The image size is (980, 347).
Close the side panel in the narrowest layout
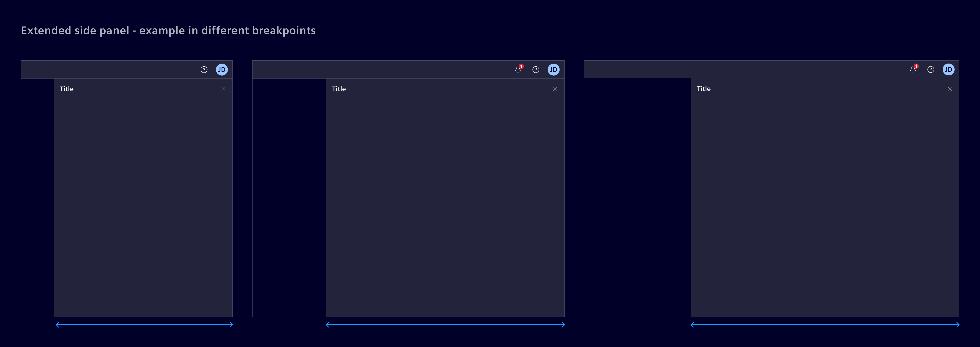pyautogui.click(x=224, y=89)
